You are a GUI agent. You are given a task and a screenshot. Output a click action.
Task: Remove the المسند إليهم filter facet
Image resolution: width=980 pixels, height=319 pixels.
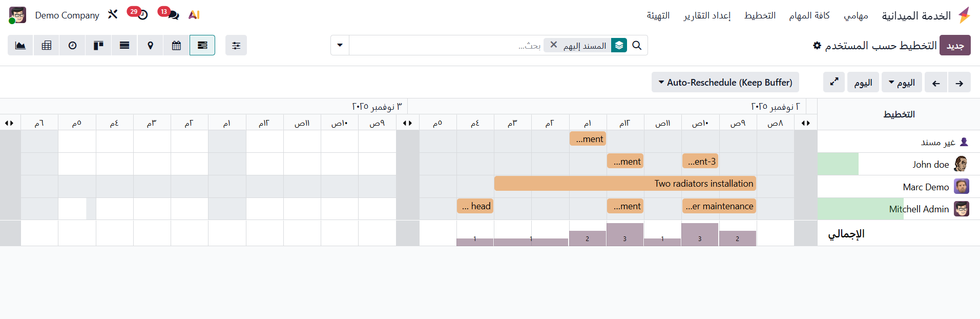pyautogui.click(x=554, y=45)
